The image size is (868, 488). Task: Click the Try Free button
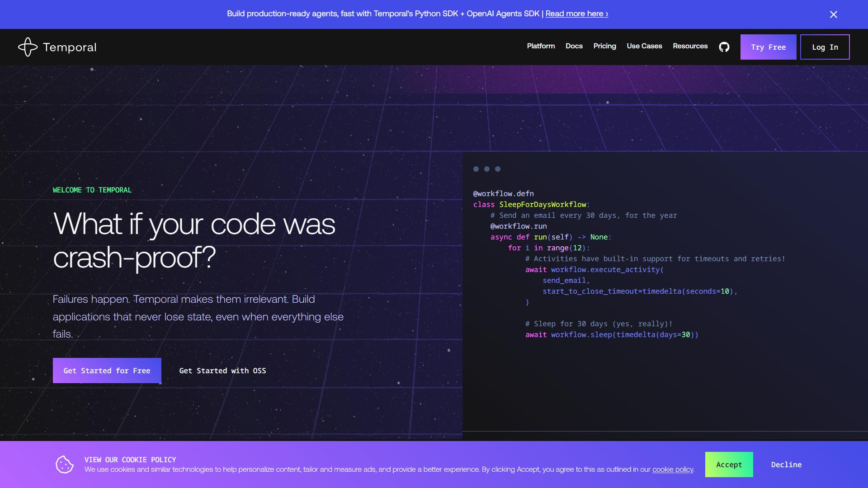point(769,47)
